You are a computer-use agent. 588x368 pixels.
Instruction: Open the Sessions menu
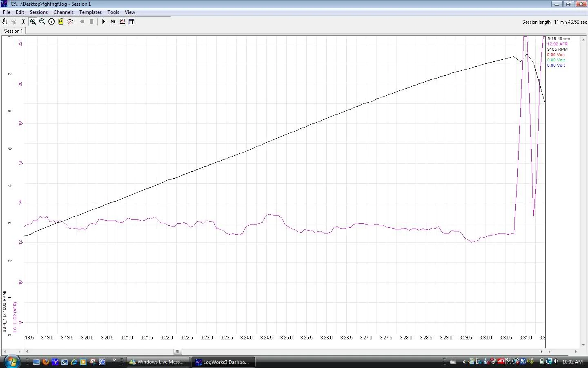[x=39, y=12]
